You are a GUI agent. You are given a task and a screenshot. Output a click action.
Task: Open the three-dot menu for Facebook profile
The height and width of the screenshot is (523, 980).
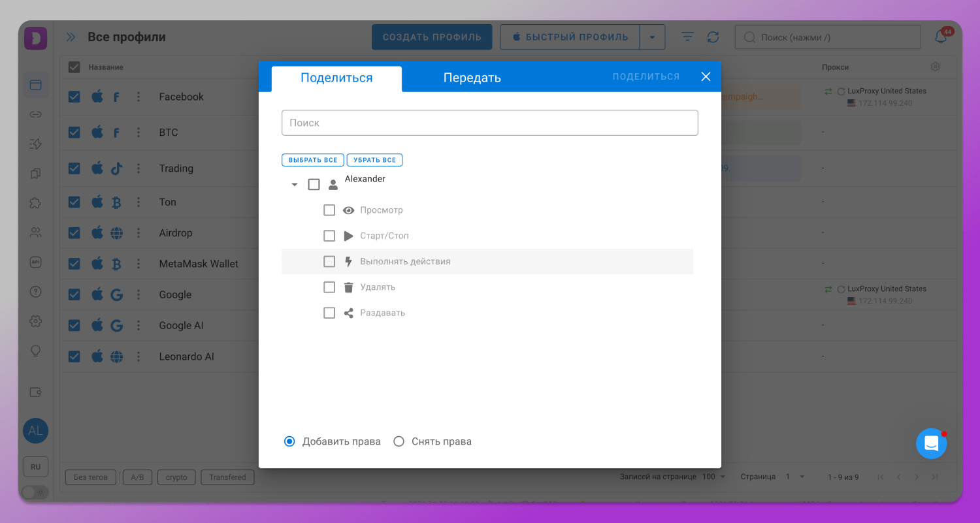pos(139,97)
